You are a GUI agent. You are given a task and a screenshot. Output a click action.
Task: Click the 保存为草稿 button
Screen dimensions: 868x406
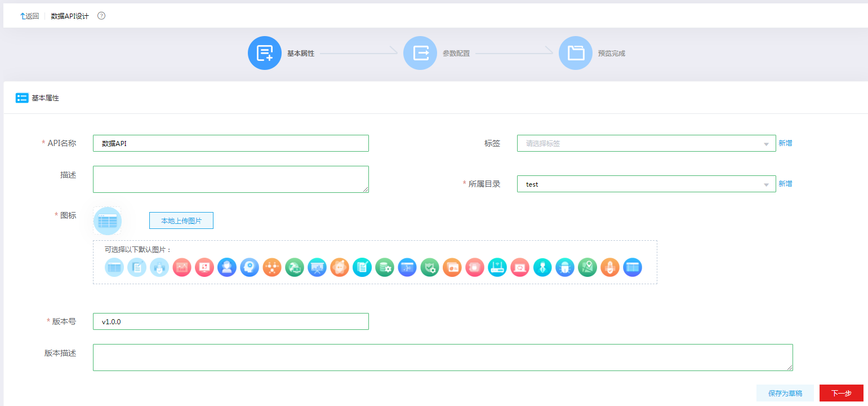(785, 393)
